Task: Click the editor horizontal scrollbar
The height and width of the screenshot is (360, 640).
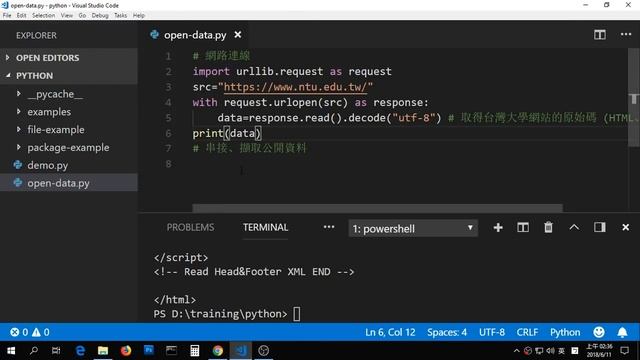Action: pyautogui.click(x=378, y=208)
